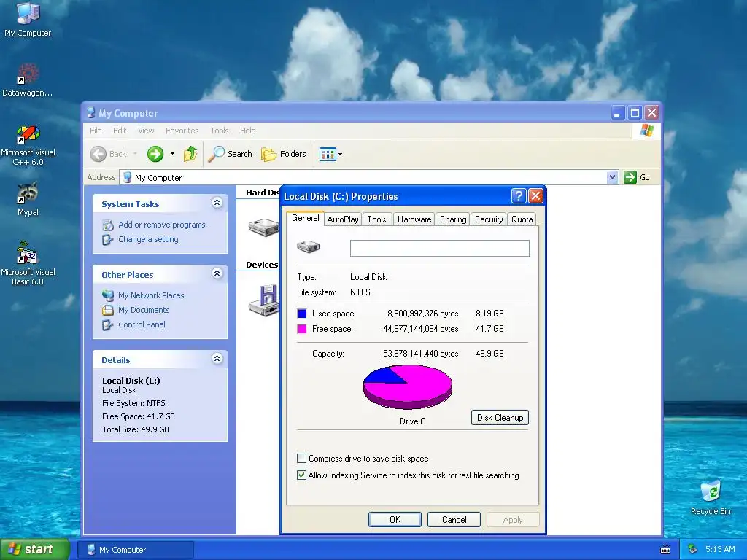
Task: Click Add or remove programs icon
Action: click(x=108, y=225)
